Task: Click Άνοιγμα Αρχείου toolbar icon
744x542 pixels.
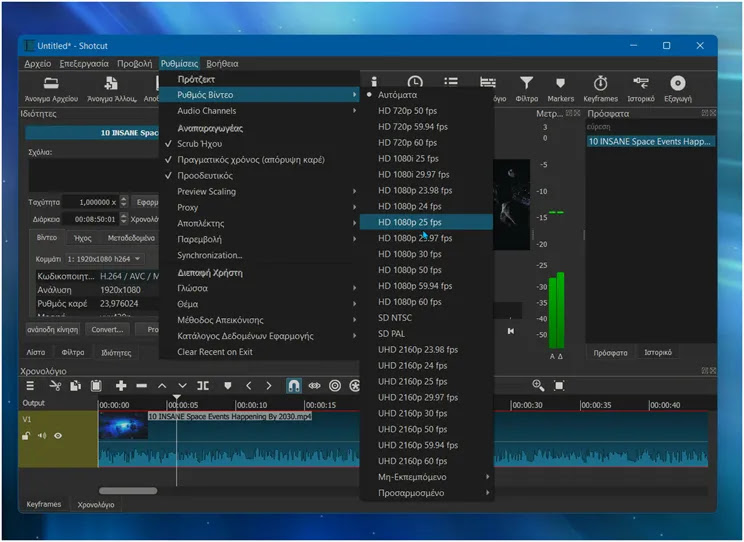Action: 51,89
